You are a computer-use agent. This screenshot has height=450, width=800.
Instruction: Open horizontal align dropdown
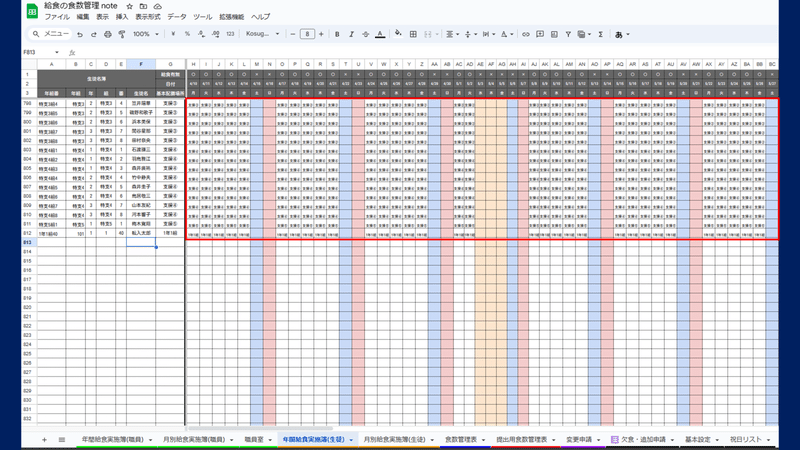coord(452,34)
